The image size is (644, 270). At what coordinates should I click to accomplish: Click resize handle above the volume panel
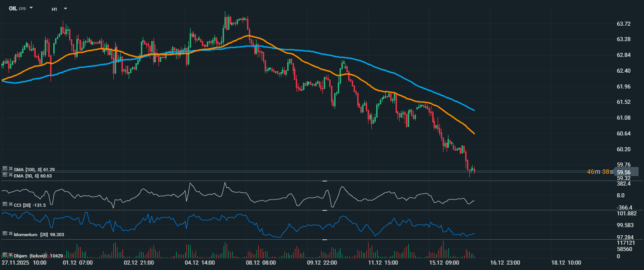click(x=324, y=240)
